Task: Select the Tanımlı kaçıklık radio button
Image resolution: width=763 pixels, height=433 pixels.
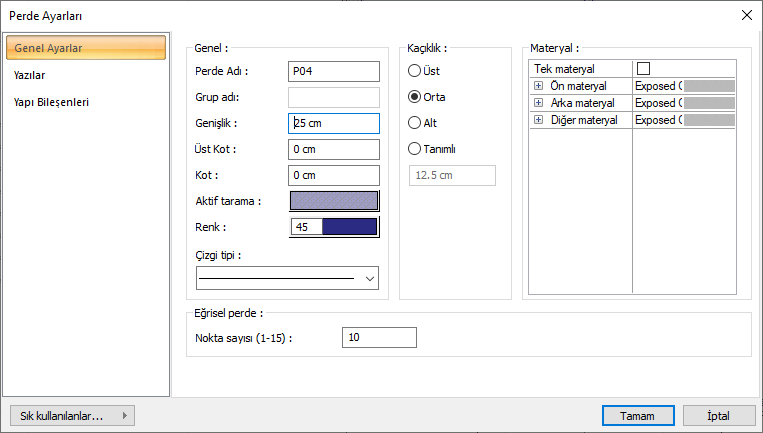Action: point(415,149)
